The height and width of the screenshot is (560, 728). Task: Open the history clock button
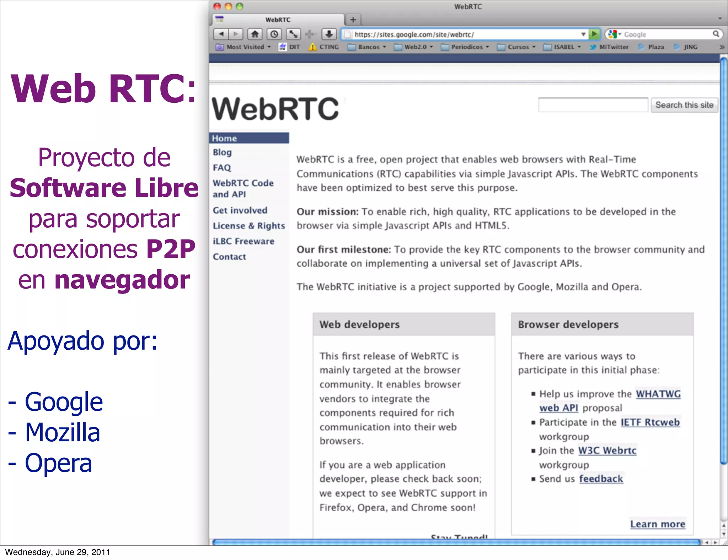274,34
